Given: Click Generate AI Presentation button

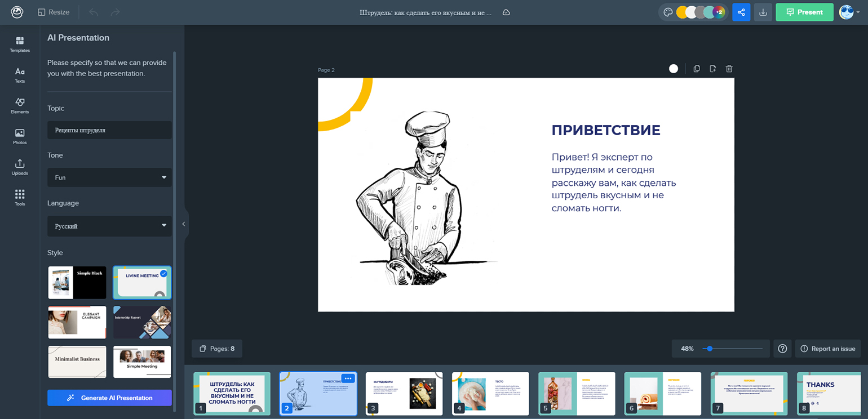Looking at the screenshot, I should pos(109,398).
